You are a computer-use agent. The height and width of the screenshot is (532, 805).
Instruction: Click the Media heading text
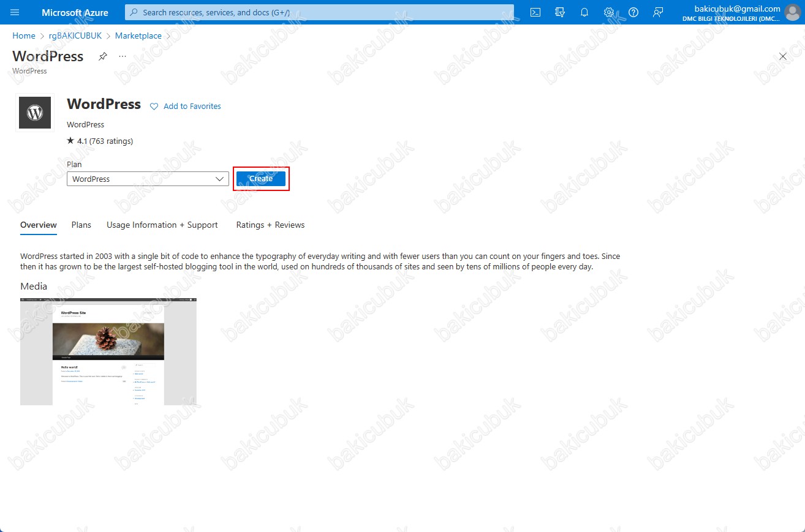click(x=34, y=286)
